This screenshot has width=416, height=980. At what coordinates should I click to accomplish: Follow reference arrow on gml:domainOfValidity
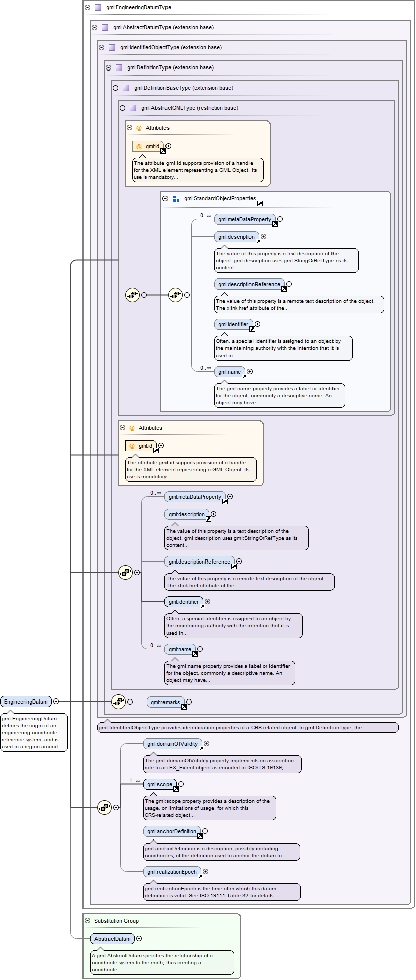click(x=201, y=749)
